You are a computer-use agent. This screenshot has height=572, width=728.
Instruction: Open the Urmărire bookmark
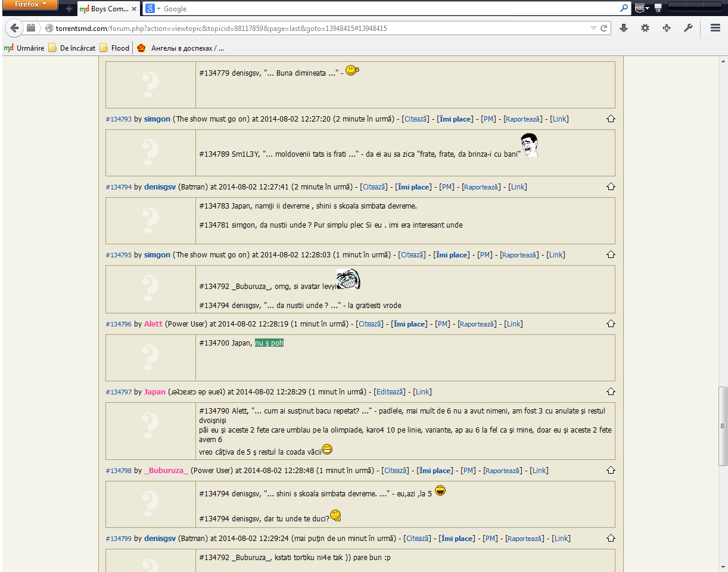(x=24, y=48)
